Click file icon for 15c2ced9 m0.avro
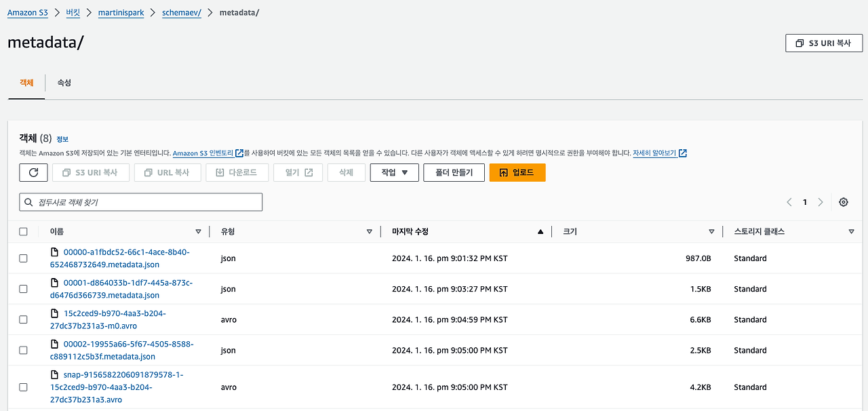 coord(55,313)
